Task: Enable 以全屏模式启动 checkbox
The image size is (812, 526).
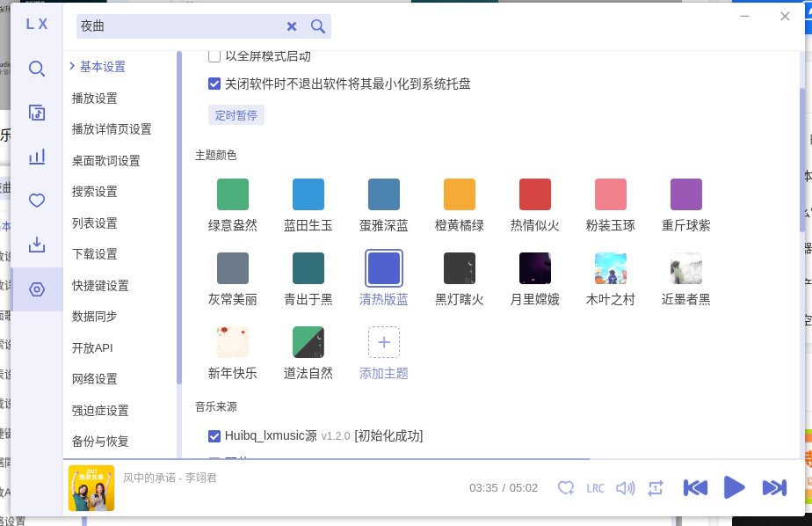Action: (x=214, y=56)
